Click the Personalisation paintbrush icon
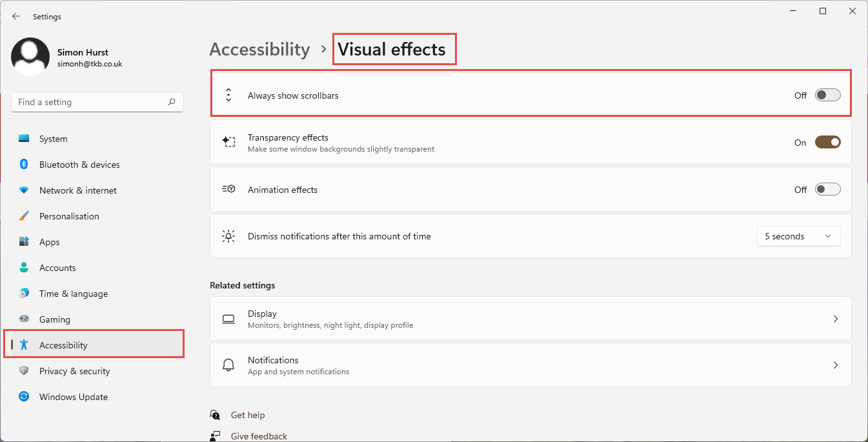The image size is (868, 442). [x=24, y=216]
